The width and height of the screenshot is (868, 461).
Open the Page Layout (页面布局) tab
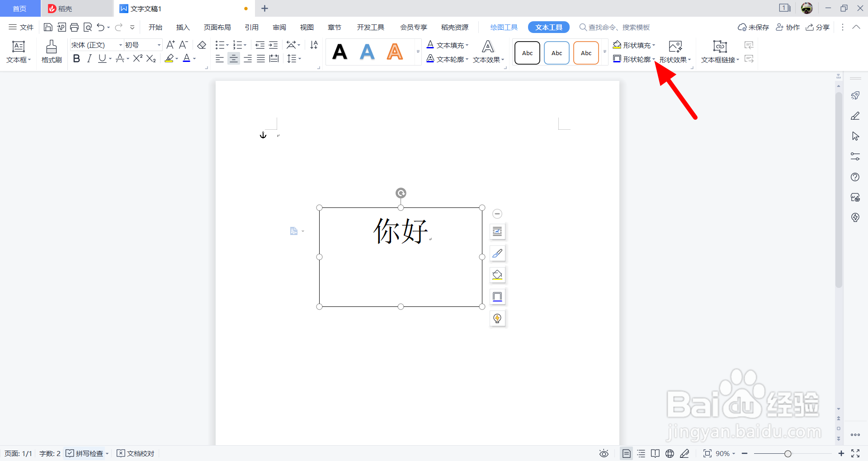click(x=217, y=28)
